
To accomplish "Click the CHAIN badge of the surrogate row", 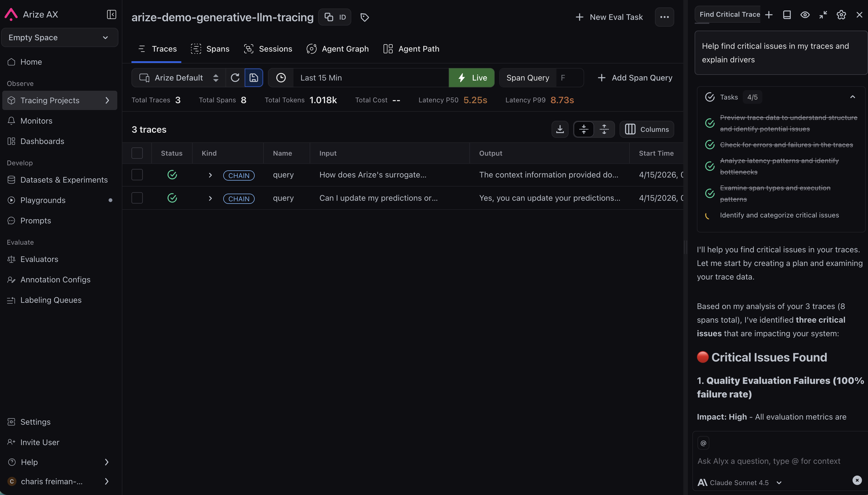I will (239, 175).
